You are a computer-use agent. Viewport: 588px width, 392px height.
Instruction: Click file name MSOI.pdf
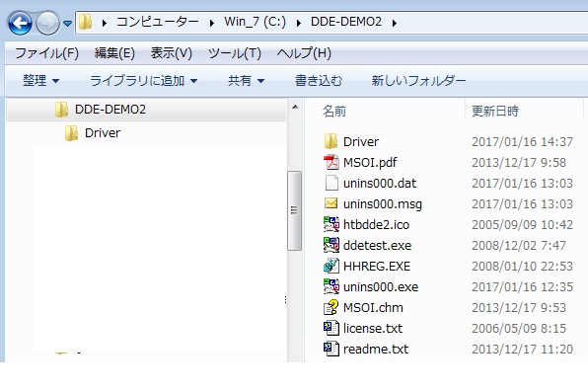[x=370, y=162]
